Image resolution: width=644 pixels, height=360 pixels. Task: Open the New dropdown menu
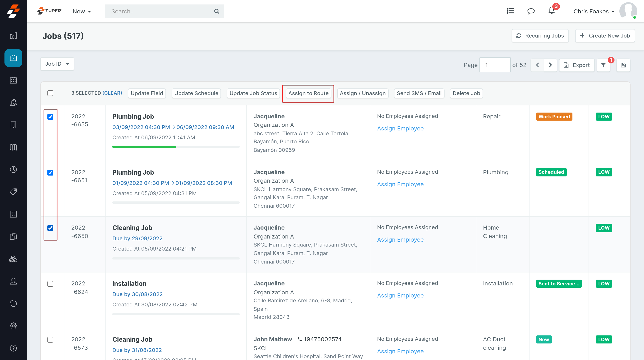coord(82,11)
